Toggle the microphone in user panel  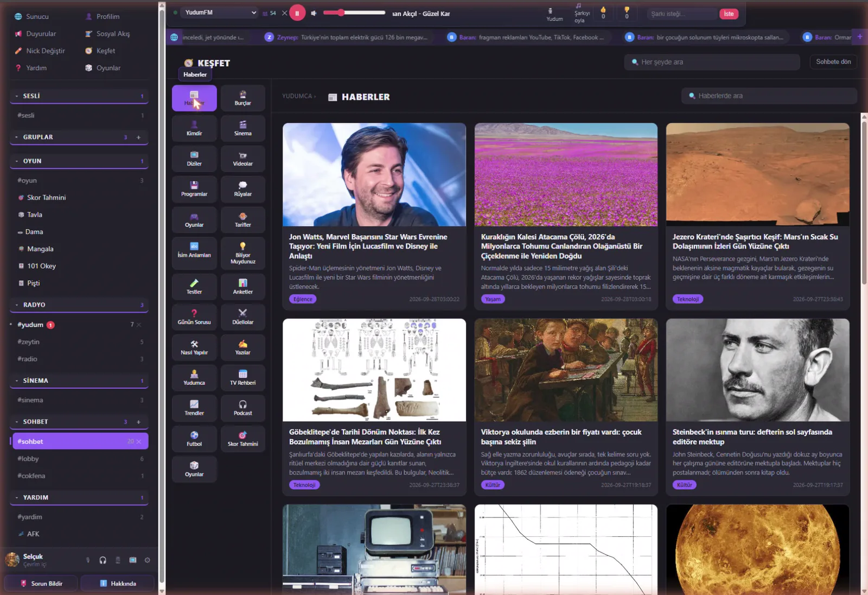tap(88, 560)
